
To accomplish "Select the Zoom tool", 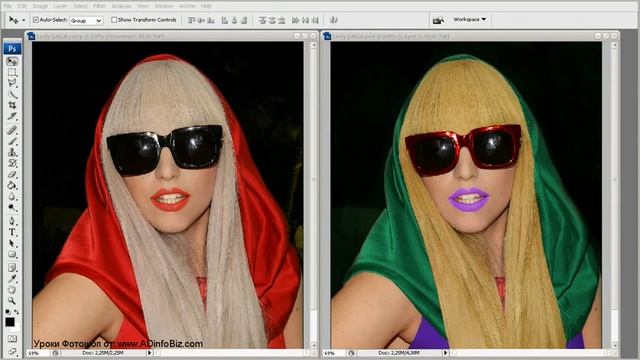I will click(x=12, y=301).
